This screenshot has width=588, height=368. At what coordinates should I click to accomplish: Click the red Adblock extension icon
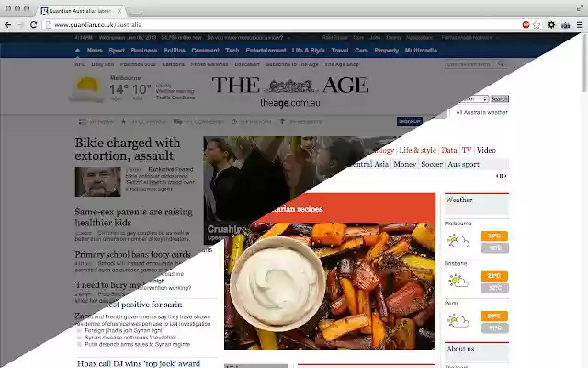click(526, 25)
